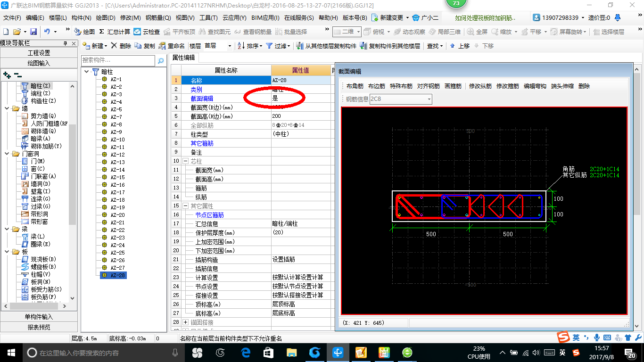The image size is (644, 362).
Task: Open 查看钢筋量 rebar quantity view
Action: (x=253, y=32)
